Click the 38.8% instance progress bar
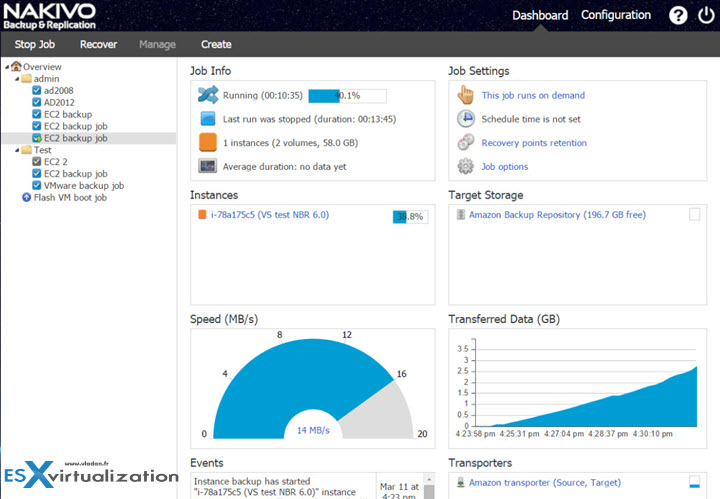This screenshot has height=499, width=720. click(410, 217)
